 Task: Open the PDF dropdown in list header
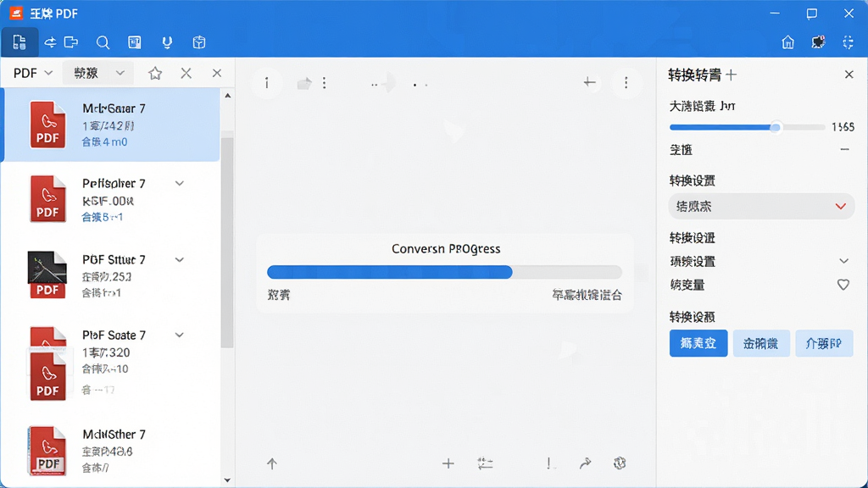point(33,73)
